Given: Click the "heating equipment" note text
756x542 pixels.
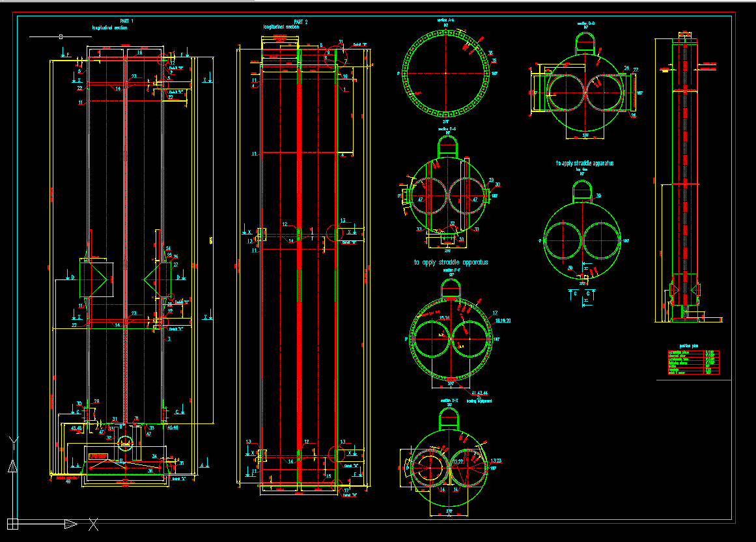Looking at the screenshot, I should click(x=479, y=401).
